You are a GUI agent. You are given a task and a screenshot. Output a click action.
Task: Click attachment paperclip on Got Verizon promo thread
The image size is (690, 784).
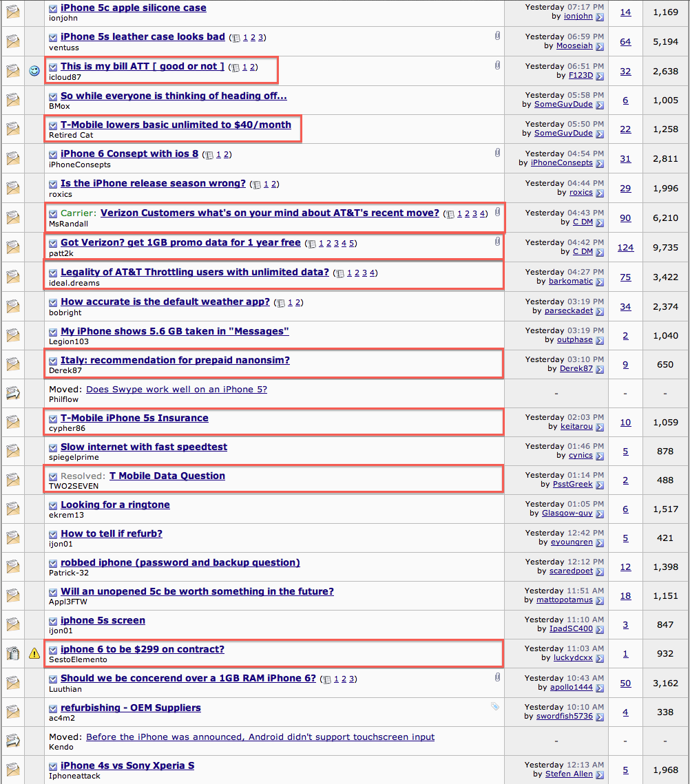[x=497, y=242]
